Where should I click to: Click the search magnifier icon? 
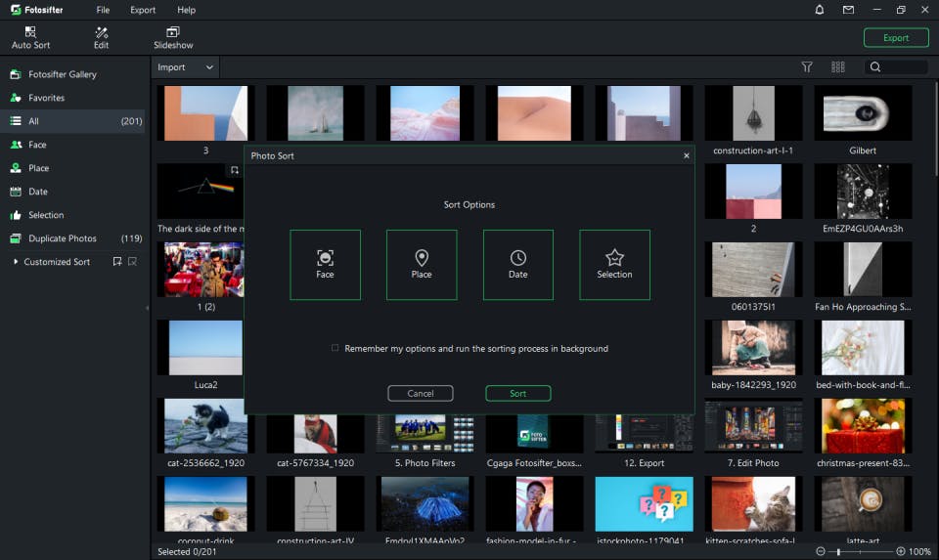(874, 67)
